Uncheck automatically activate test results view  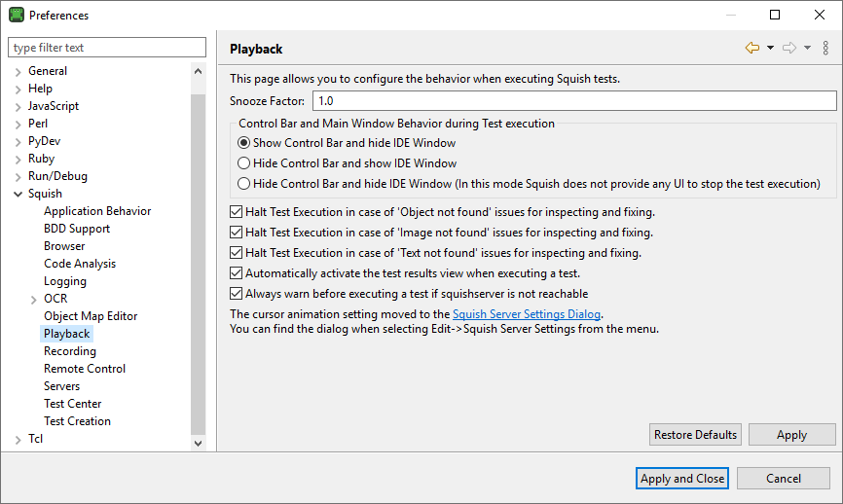(236, 273)
